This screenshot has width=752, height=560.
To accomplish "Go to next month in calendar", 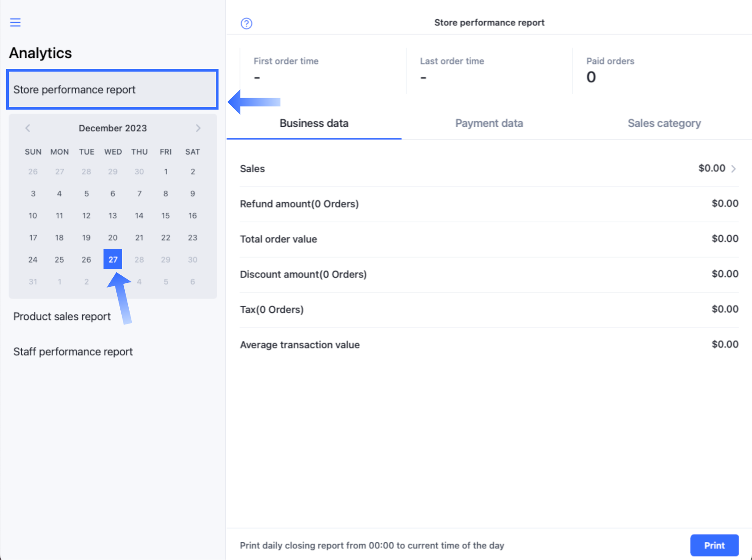I will point(198,128).
